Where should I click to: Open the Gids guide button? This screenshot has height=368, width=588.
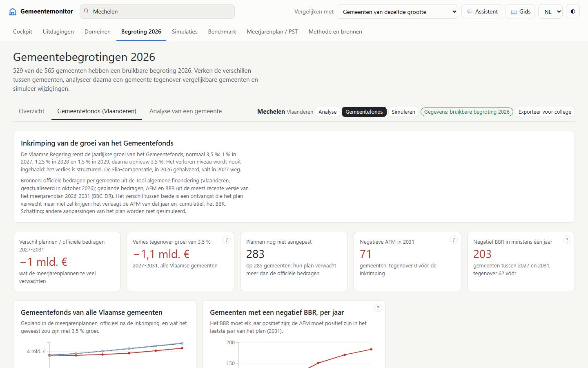click(521, 11)
